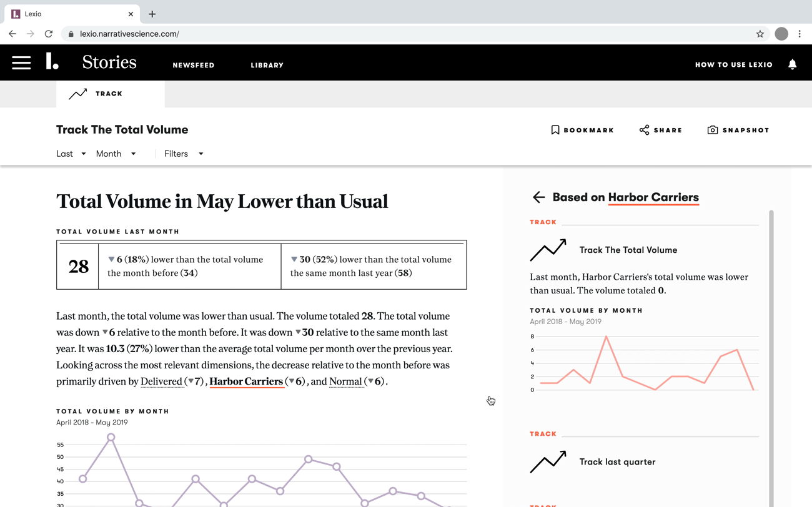Click the browser forward arrow

point(30,34)
